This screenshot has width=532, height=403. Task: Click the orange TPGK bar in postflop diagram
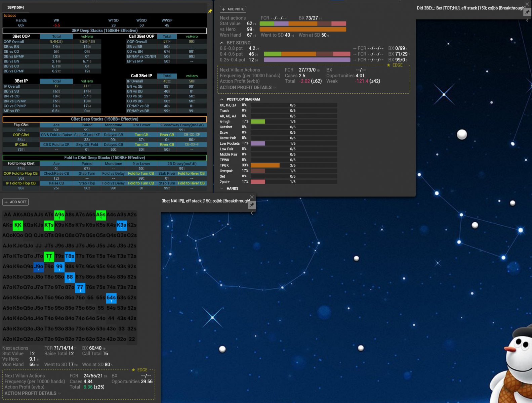265,165
